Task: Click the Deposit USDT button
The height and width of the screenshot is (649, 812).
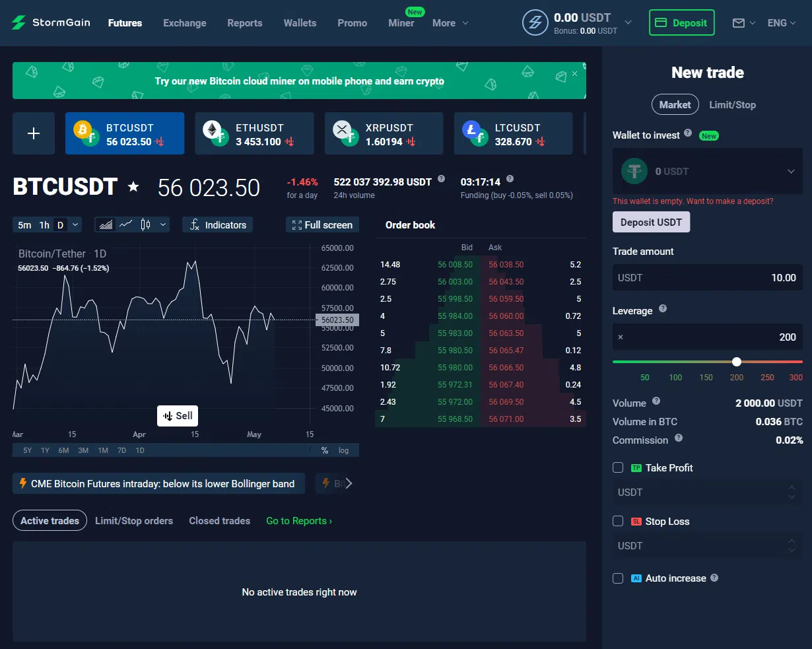Action: point(652,222)
